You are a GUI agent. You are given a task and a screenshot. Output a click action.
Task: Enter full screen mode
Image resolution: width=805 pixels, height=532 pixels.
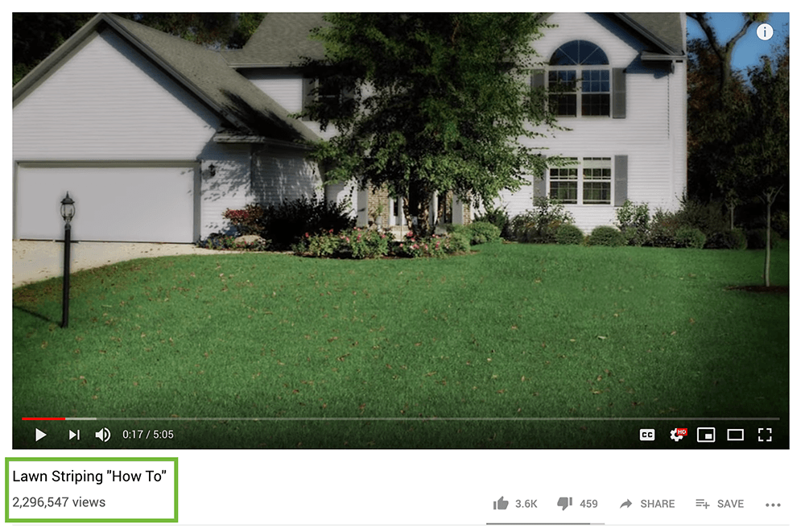[765, 435]
